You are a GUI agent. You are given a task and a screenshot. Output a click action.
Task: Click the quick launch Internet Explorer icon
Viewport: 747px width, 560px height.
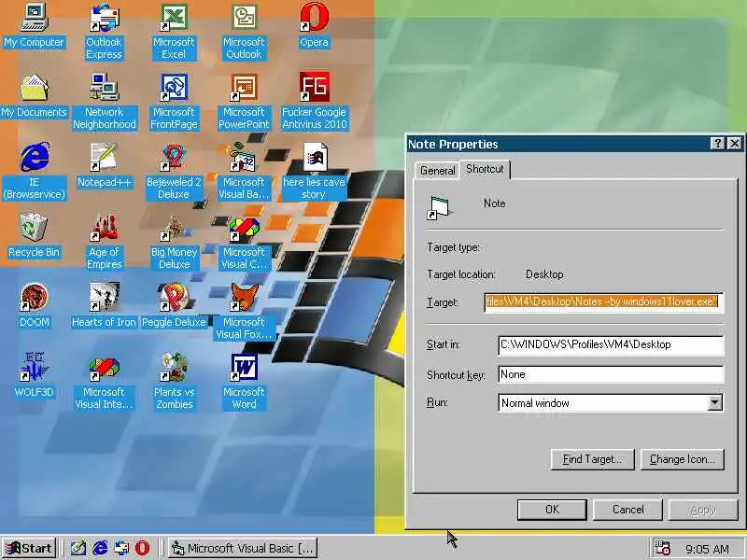pyautogui.click(x=100, y=548)
